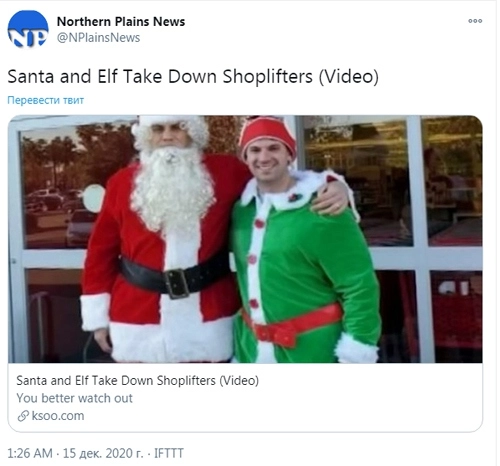
Task: Click the elf's red belt in the photo
Action: 292,325
